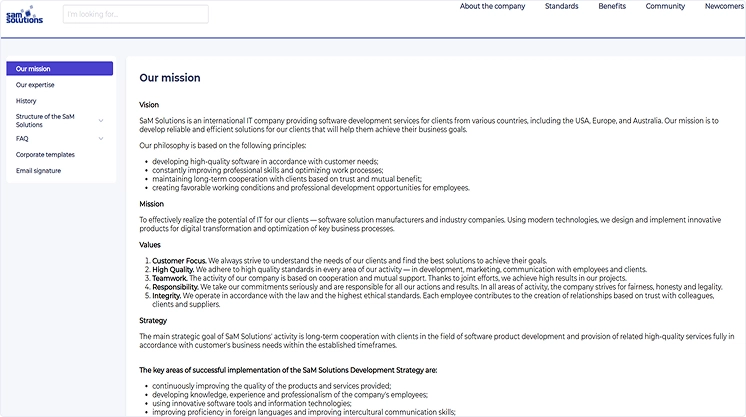Open the Newcomers menu
The width and height of the screenshot is (746, 417).
724,6
